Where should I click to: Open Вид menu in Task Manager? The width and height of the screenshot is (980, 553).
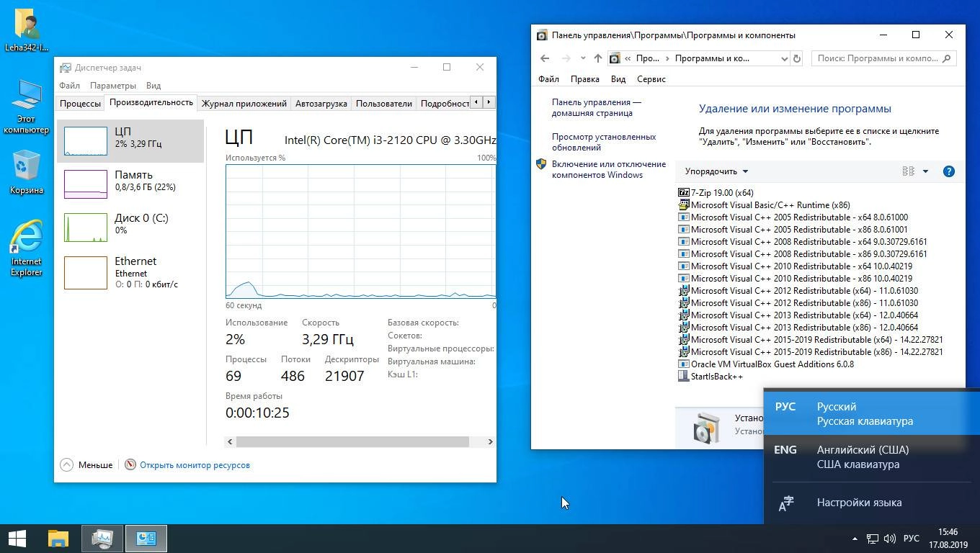[x=153, y=85]
